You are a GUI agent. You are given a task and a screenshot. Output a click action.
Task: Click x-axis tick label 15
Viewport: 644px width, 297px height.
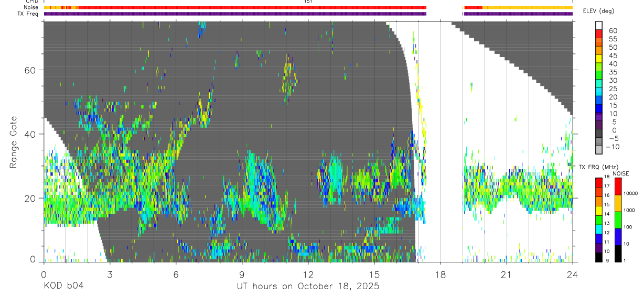[x=374, y=274]
